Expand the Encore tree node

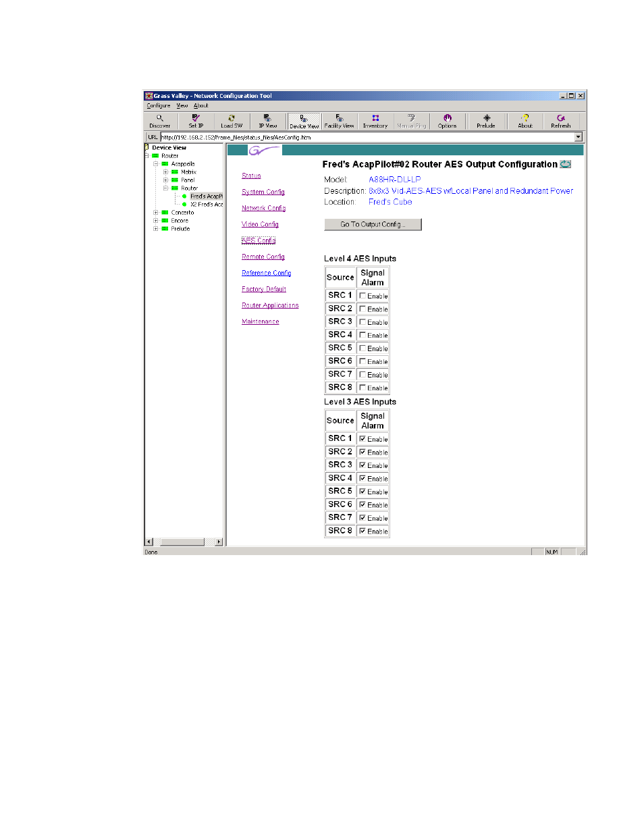(155, 221)
